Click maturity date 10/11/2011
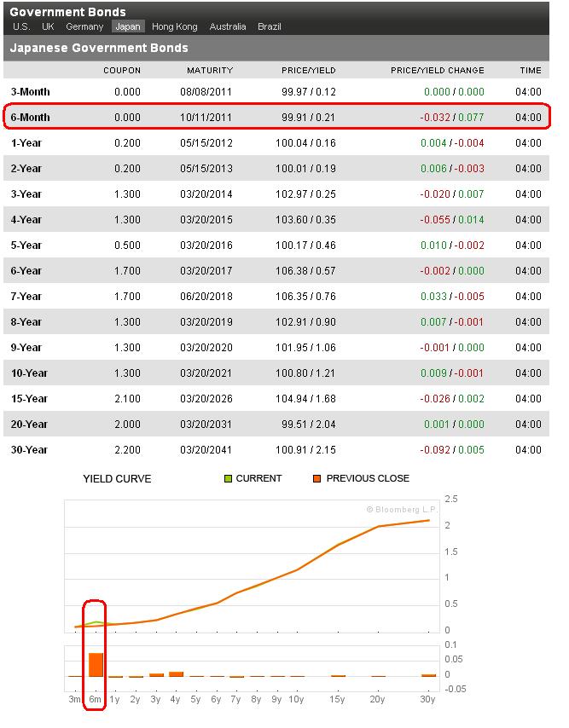This screenshot has height=728, width=569. pyautogui.click(x=206, y=117)
